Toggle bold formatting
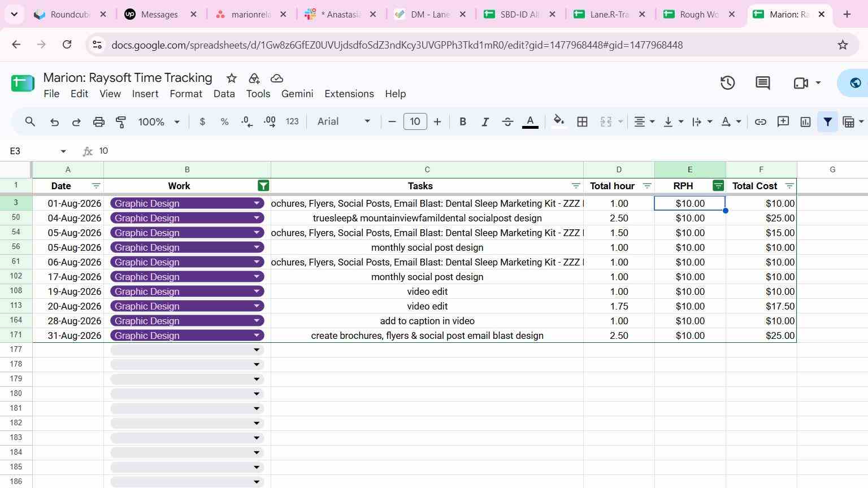868x488 pixels. (x=462, y=121)
